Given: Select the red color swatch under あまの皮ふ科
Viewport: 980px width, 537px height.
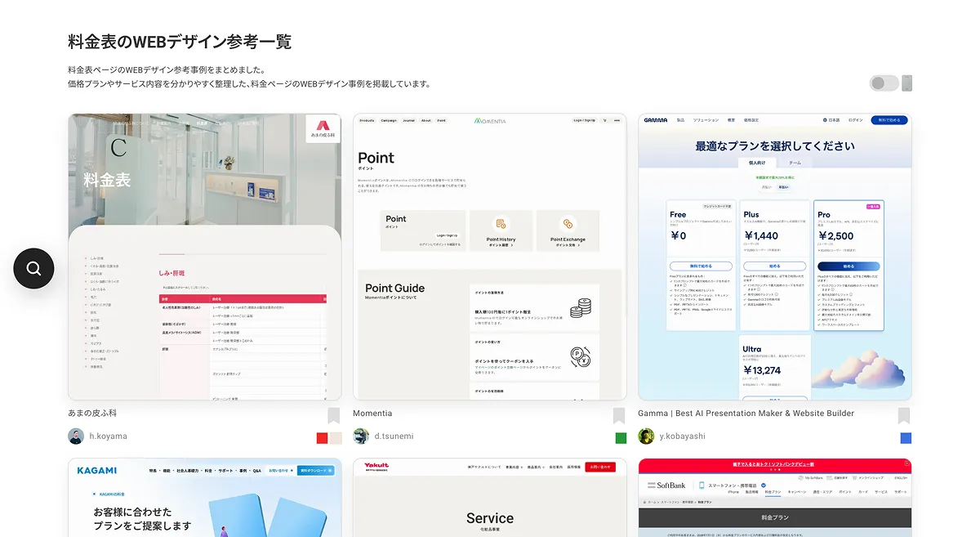Looking at the screenshot, I should (323, 438).
